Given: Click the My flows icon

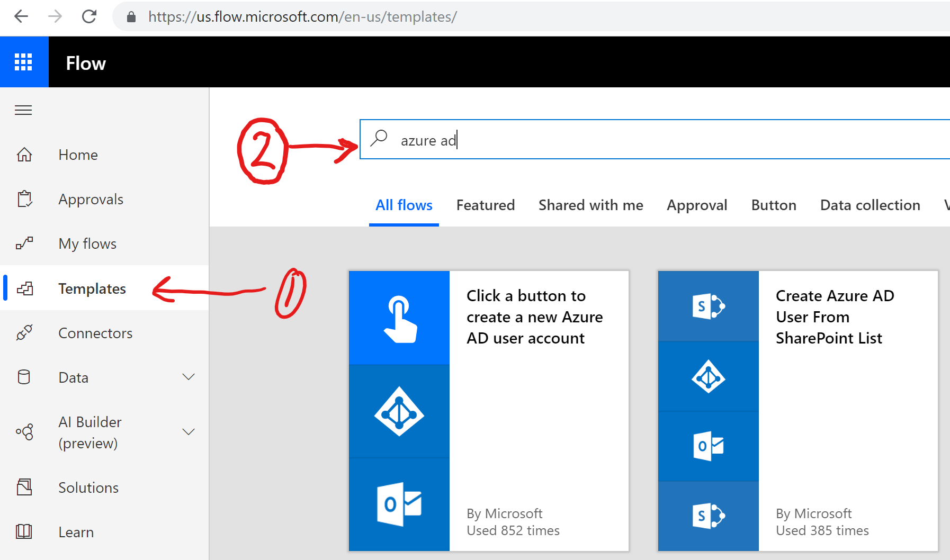Looking at the screenshot, I should (24, 243).
